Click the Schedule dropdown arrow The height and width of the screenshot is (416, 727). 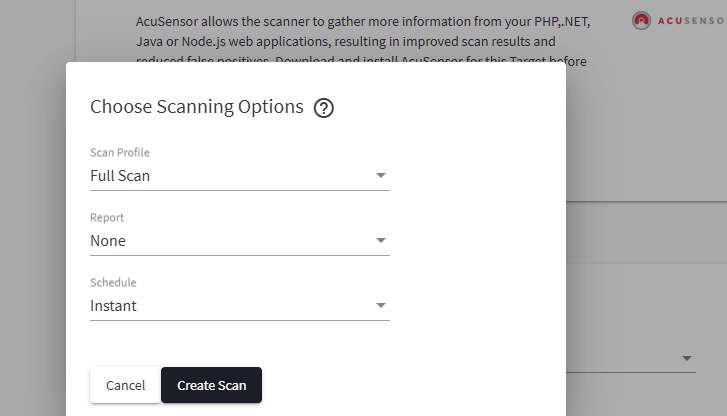point(380,306)
